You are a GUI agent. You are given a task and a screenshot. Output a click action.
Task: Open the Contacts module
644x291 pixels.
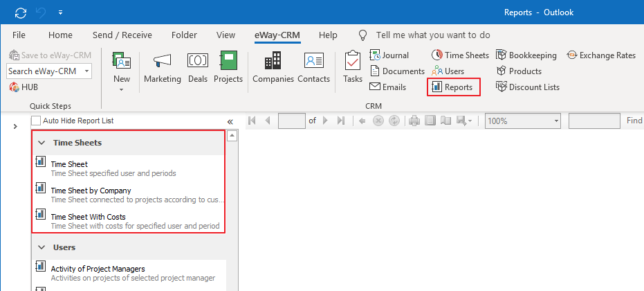[314, 69]
